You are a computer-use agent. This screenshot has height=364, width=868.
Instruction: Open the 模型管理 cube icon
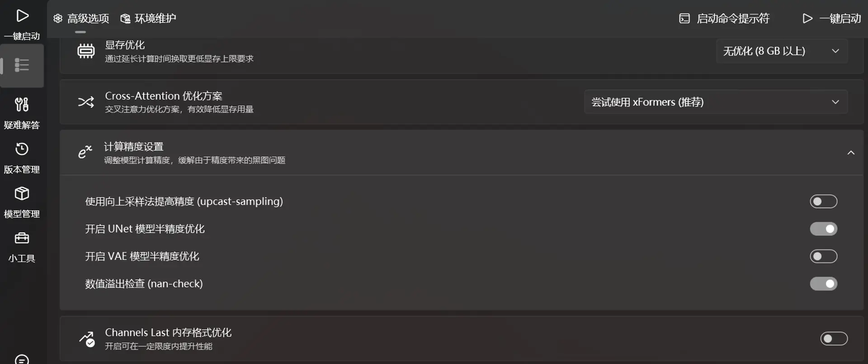(22, 193)
